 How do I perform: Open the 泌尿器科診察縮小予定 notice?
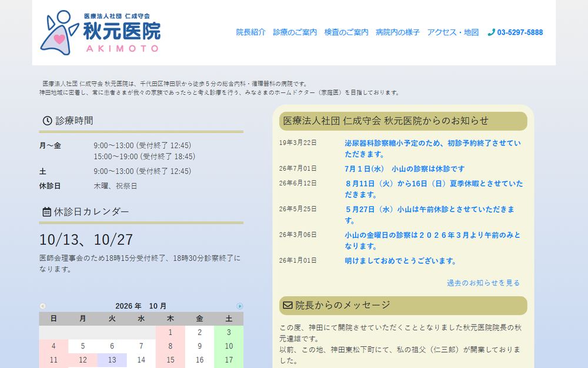tap(433, 148)
